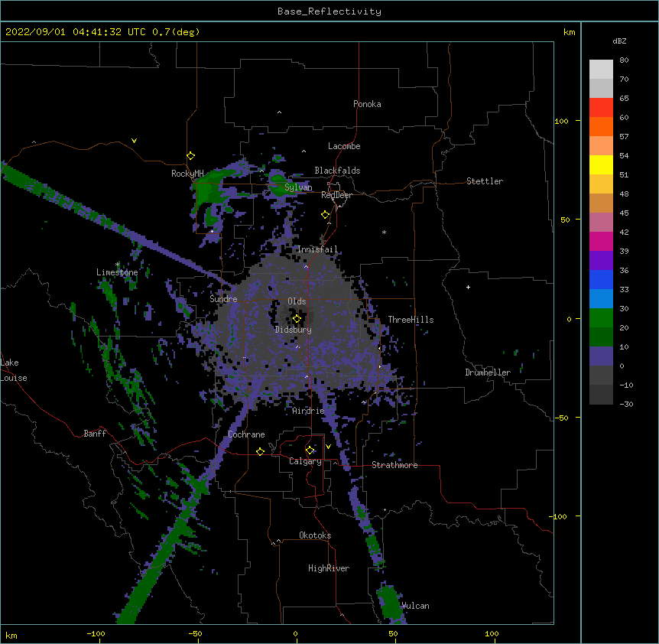Click the Lacombe city label
659x644 pixels.
(344, 146)
